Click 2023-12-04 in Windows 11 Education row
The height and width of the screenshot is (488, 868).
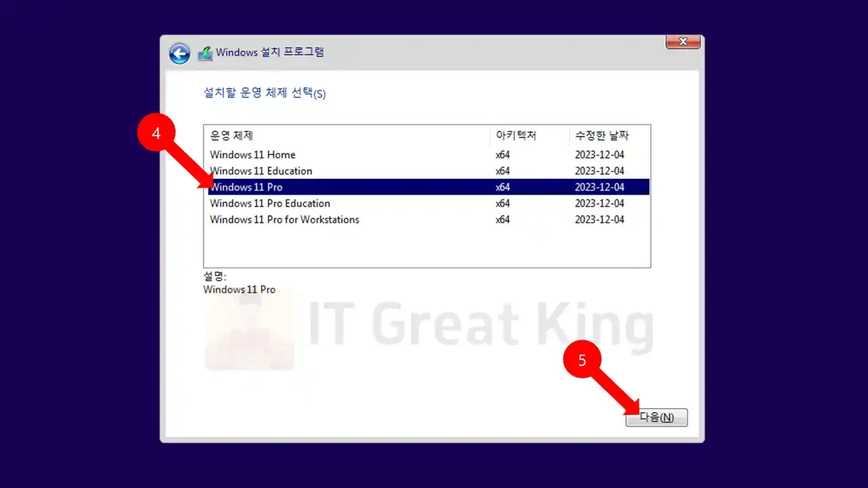pyautogui.click(x=599, y=171)
